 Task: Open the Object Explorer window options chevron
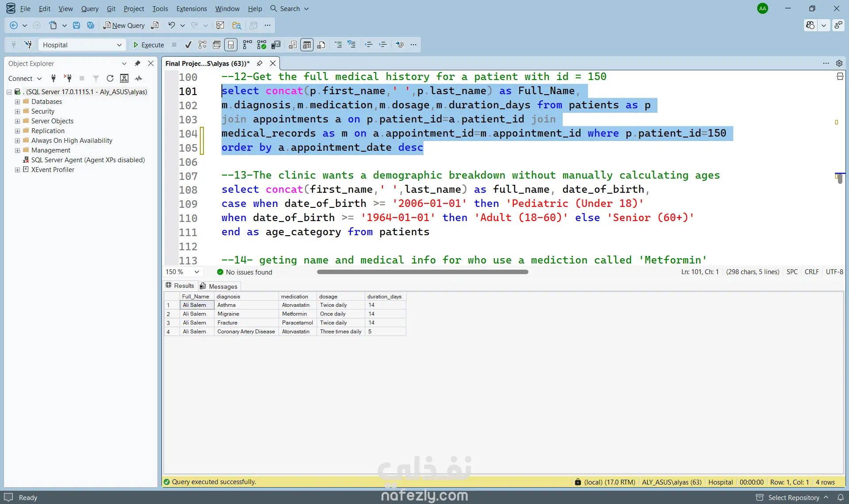[x=124, y=63]
